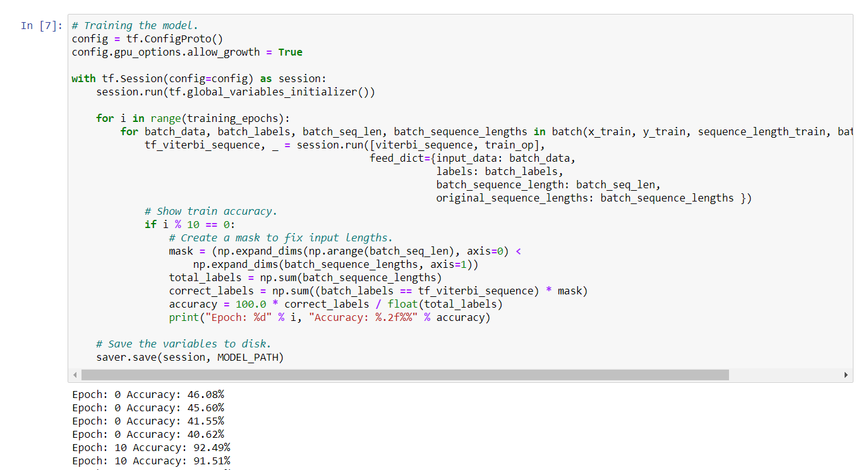Place cursor on the '# Training the model.' comment
This screenshot has height=470, width=868.
point(135,26)
